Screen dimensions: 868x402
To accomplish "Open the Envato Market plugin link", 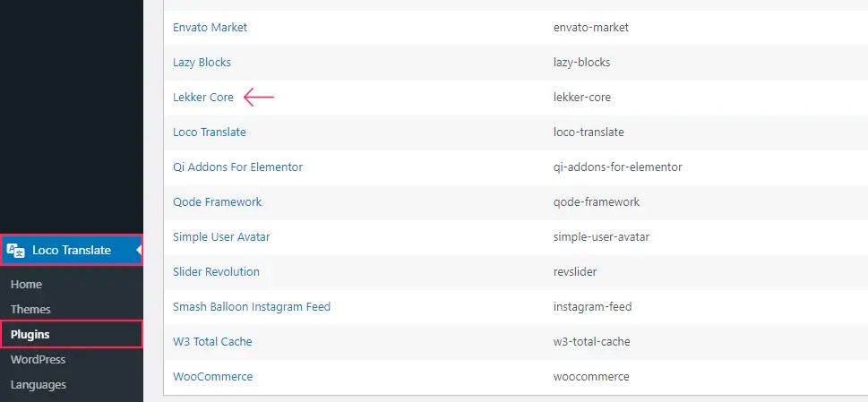I will 210,28.
